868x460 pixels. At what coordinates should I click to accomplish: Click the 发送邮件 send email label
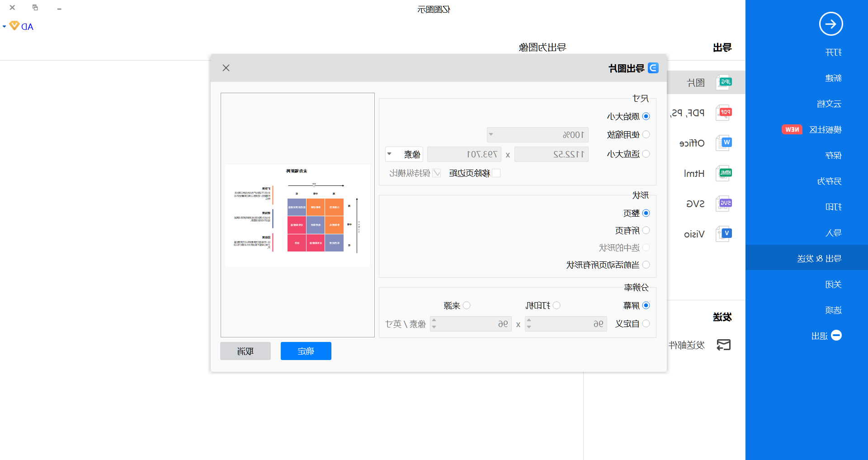687,345
